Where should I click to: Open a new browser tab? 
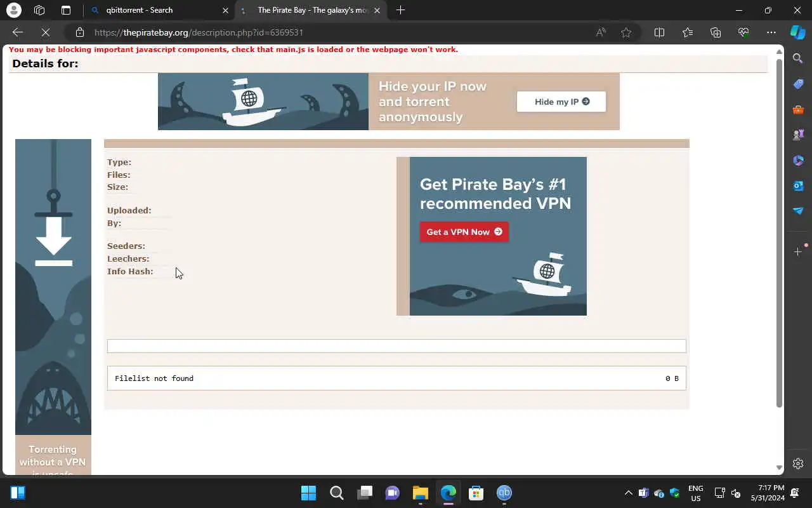pyautogui.click(x=400, y=10)
